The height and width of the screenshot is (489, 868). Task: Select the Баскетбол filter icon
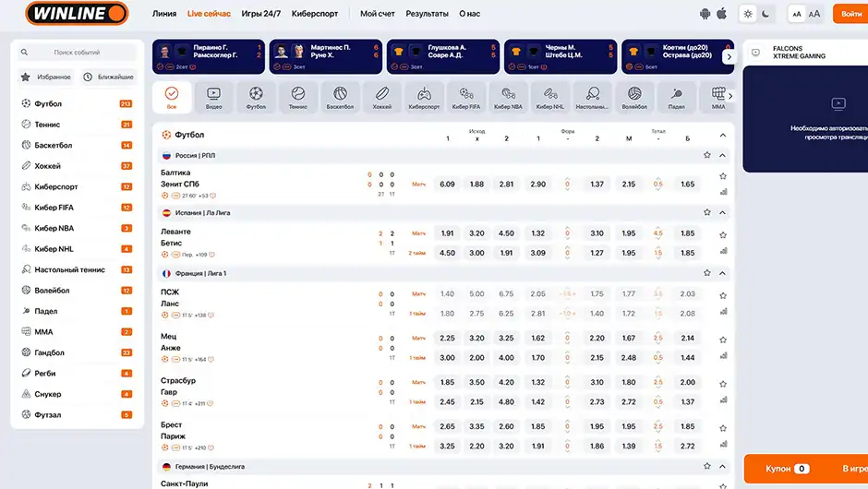(x=339, y=98)
